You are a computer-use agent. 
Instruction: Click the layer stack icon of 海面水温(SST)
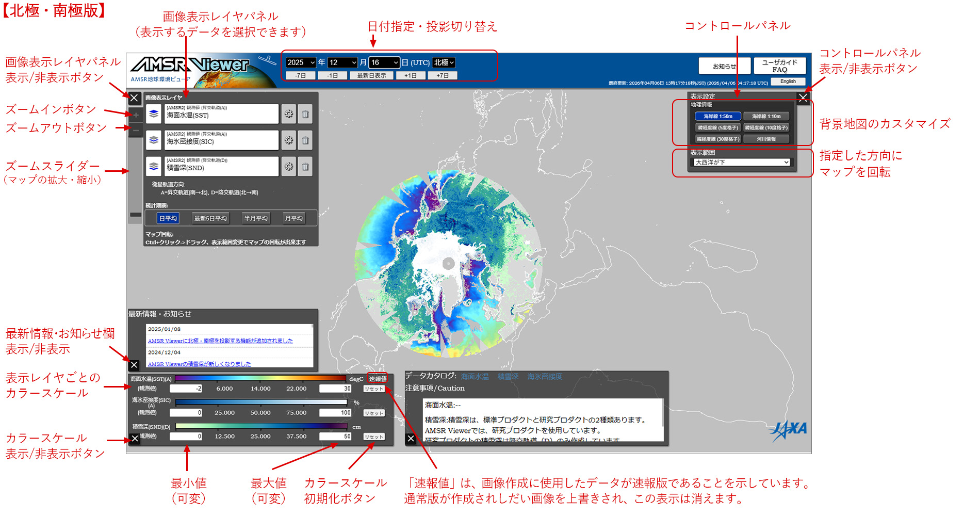pos(153,114)
